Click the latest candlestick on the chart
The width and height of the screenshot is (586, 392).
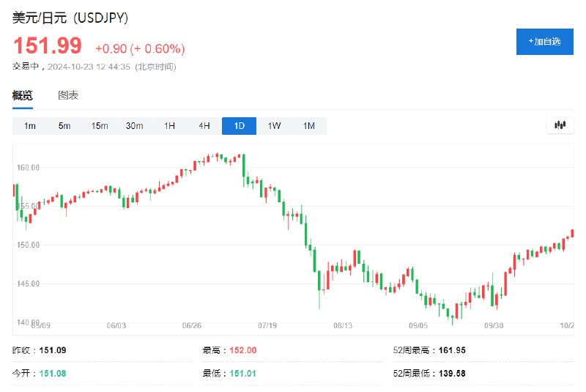[572, 234]
